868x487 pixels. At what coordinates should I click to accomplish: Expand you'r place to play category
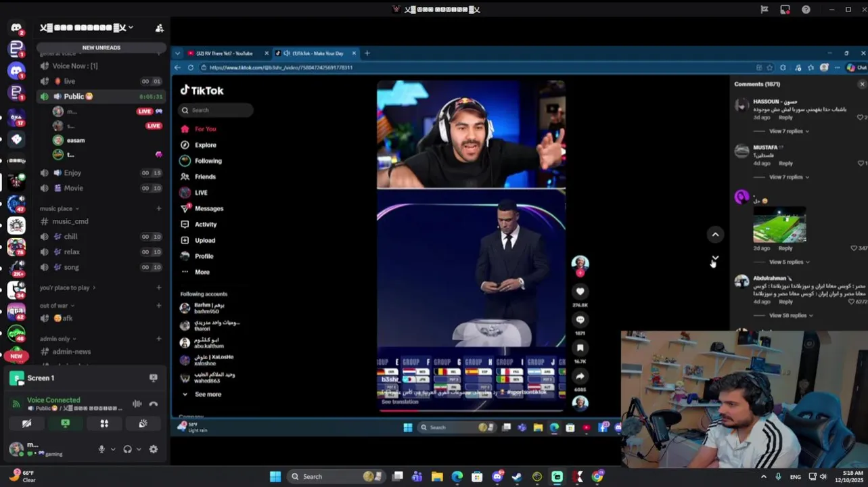(x=68, y=287)
